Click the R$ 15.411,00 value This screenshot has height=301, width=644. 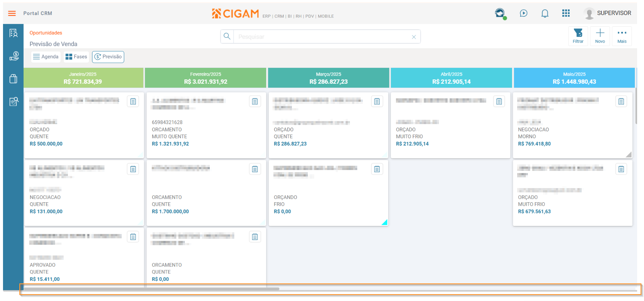click(45, 280)
